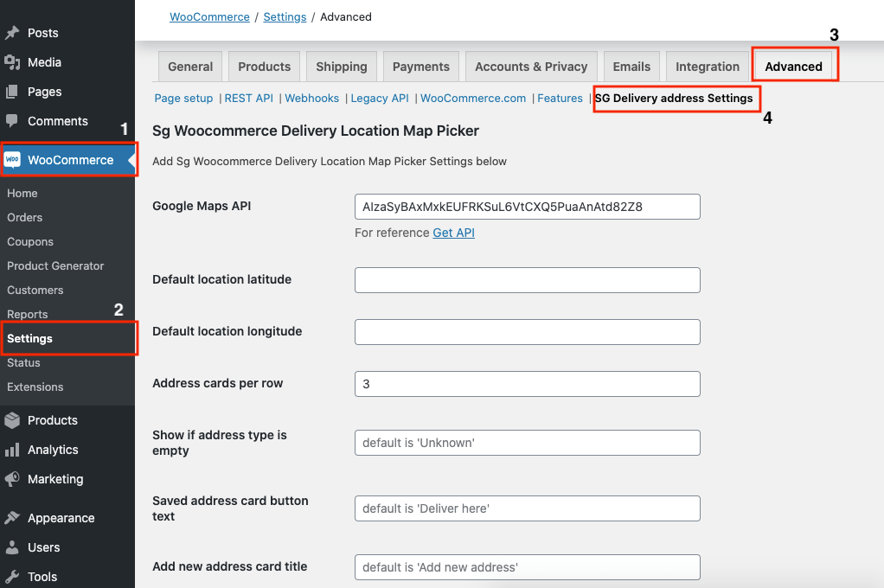Click the Address cards per row field
The height and width of the screenshot is (588, 884).
[528, 384]
